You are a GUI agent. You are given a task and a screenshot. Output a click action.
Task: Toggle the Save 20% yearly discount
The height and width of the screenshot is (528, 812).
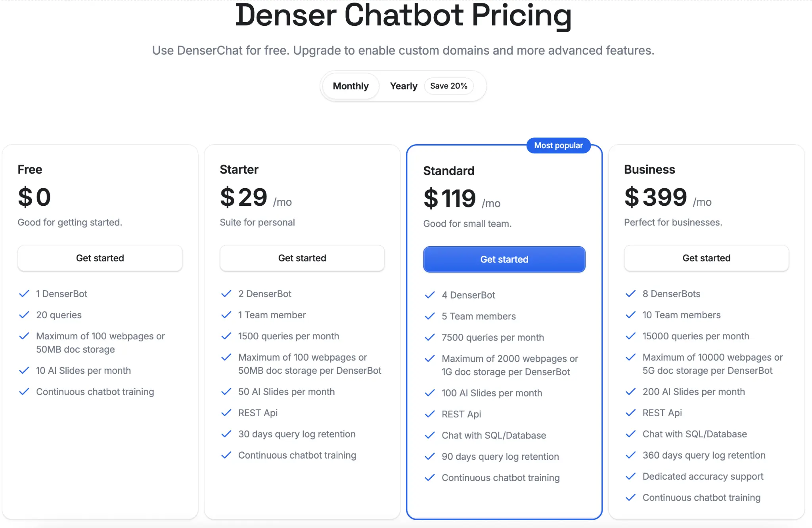449,86
